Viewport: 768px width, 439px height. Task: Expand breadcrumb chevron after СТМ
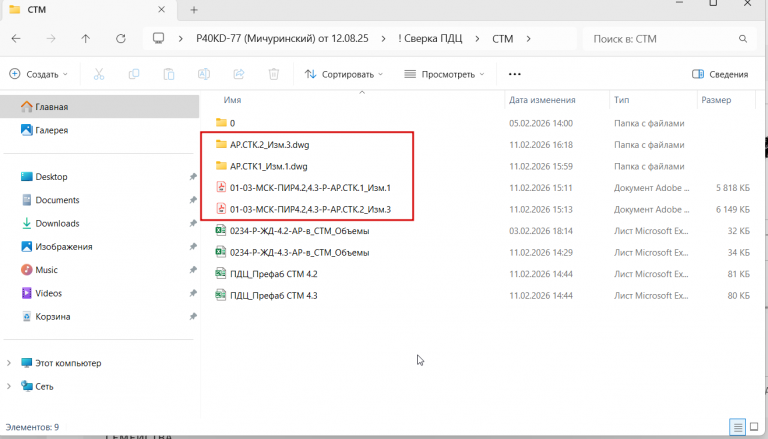(x=528, y=39)
